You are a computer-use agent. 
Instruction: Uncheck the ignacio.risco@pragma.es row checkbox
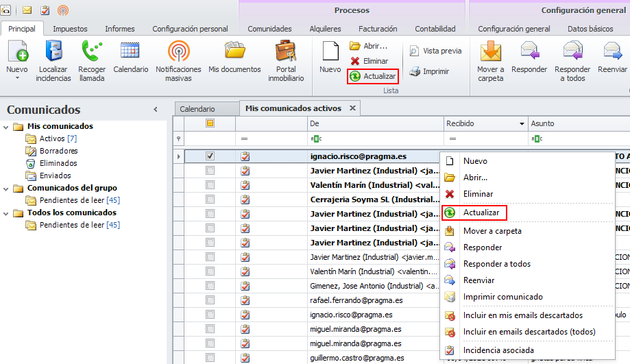click(x=210, y=156)
